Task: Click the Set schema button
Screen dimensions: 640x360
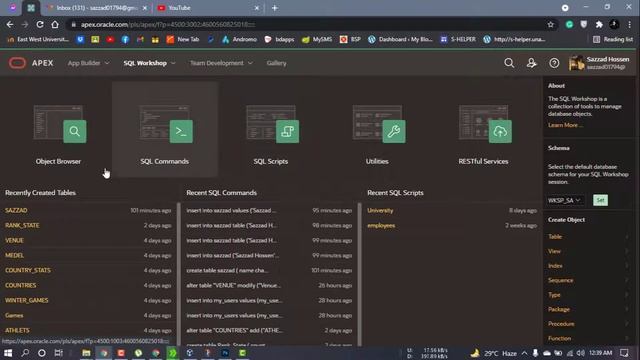Action: point(600,200)
